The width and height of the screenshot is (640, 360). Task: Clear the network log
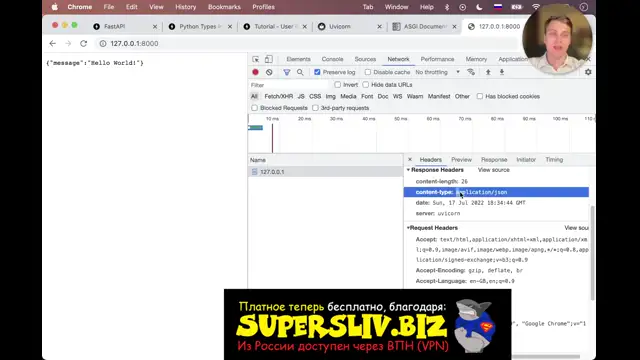tap(269, 72)
